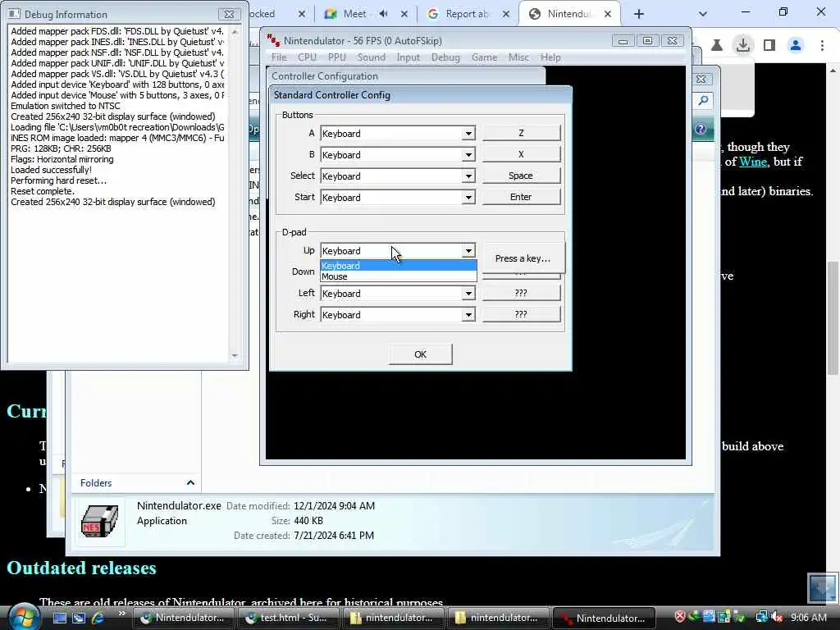
Task: Click red shield security tray icon
Action: coord(680,617)
